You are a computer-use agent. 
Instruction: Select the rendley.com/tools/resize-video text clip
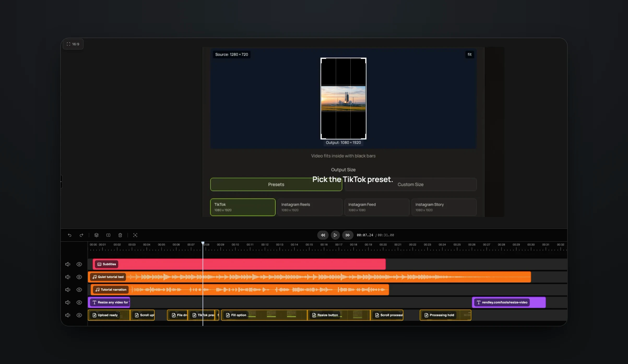click(x=509, y=302)
